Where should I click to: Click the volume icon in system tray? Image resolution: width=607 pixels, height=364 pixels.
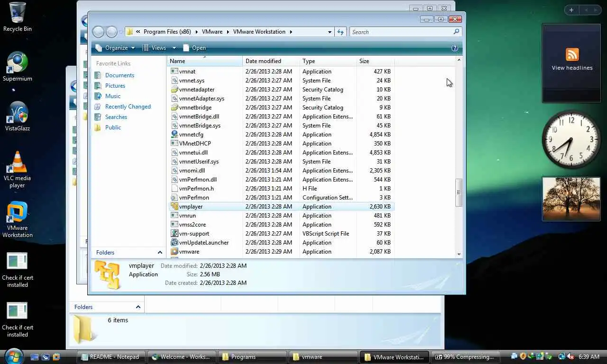(570, 357)
